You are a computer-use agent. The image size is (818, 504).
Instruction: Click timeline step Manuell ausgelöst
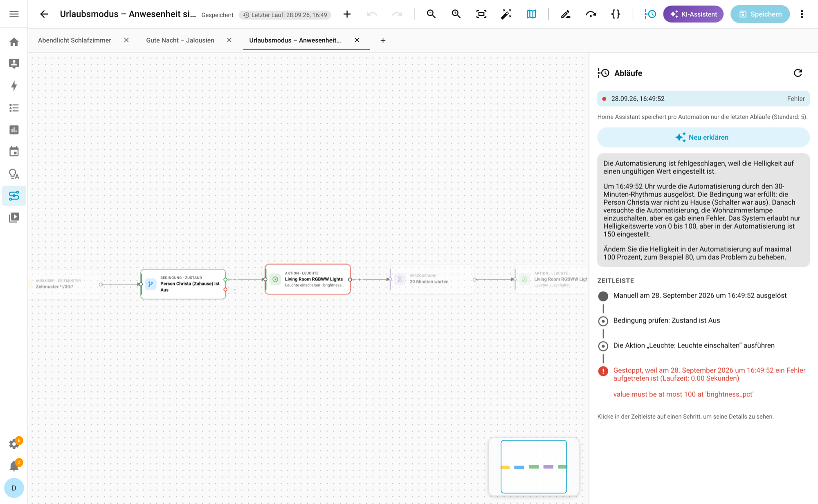pos(699,296)
